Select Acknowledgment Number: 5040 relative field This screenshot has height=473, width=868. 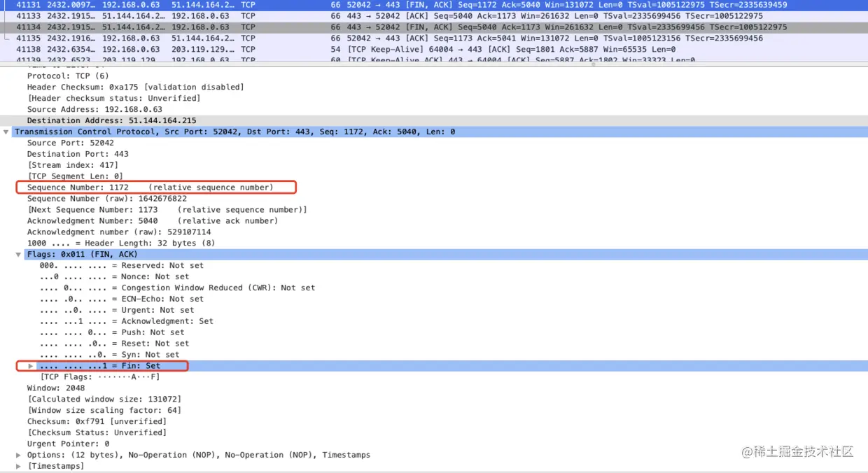click(152, 221)
